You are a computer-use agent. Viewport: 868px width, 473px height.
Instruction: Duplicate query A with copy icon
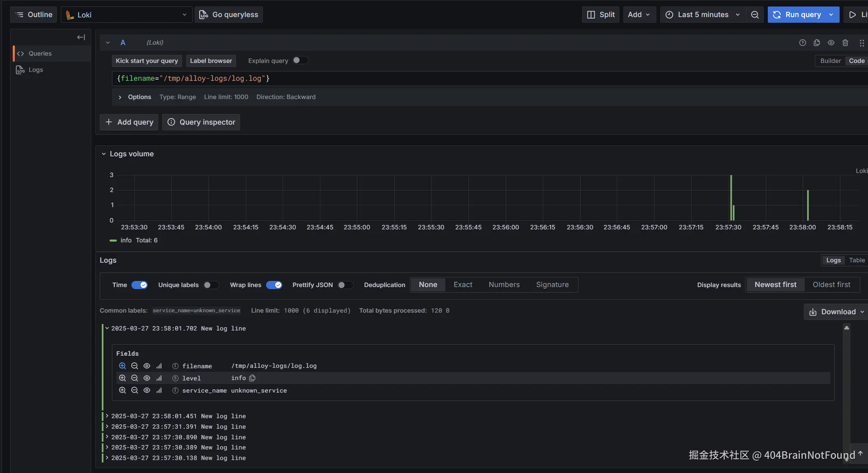[816, 43]
